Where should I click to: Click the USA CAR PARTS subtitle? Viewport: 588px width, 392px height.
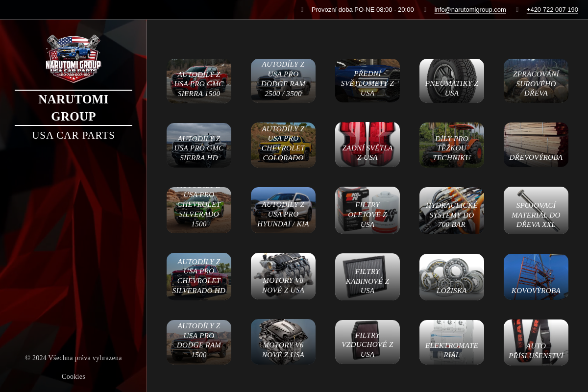(x=73, y=135)
